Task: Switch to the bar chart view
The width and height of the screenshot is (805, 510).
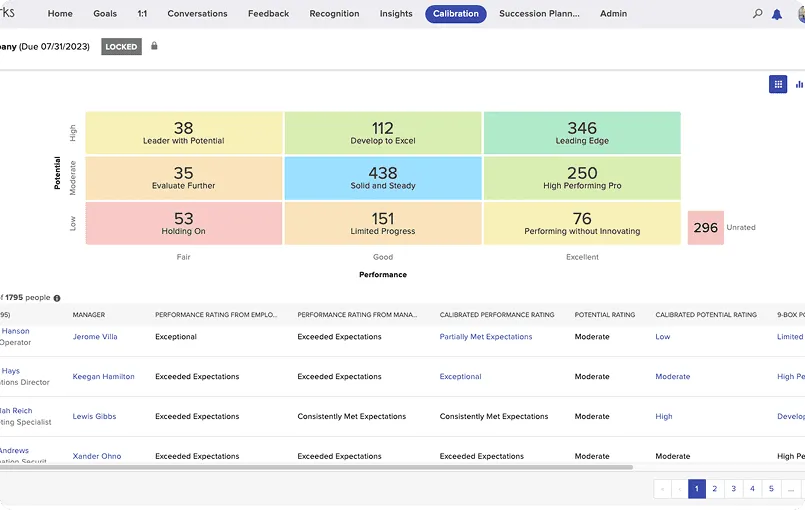Action: click(798, 85)
